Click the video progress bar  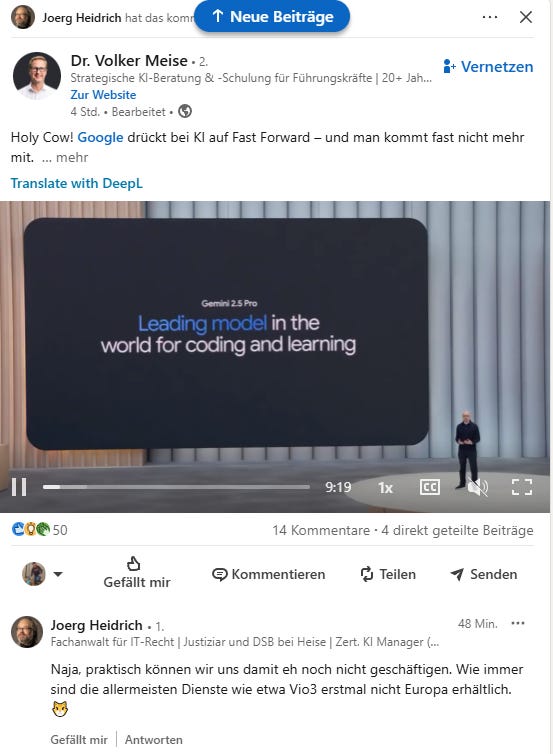coord(176,487)
